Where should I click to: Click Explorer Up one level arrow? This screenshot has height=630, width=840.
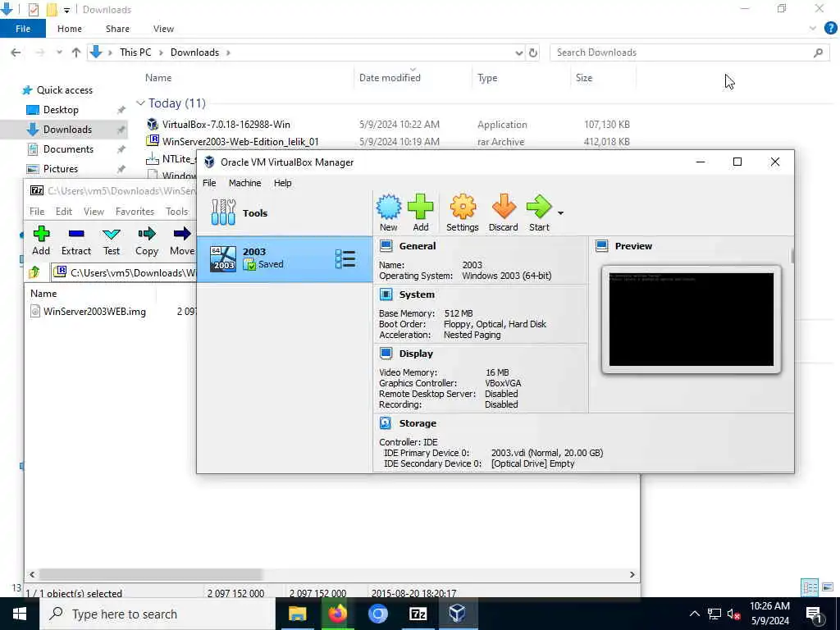pyautogui.click(x=76, y=52)
